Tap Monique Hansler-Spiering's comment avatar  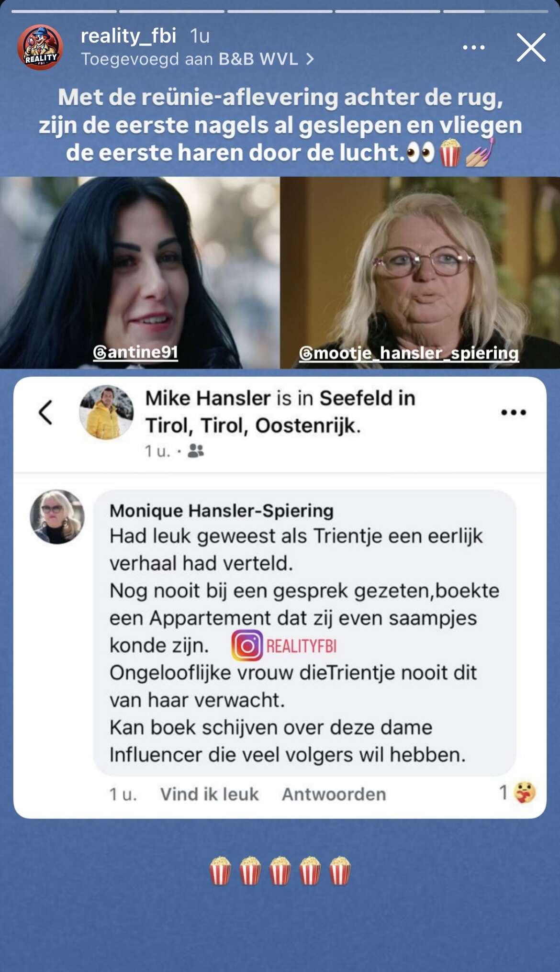(x=57, y=517)
